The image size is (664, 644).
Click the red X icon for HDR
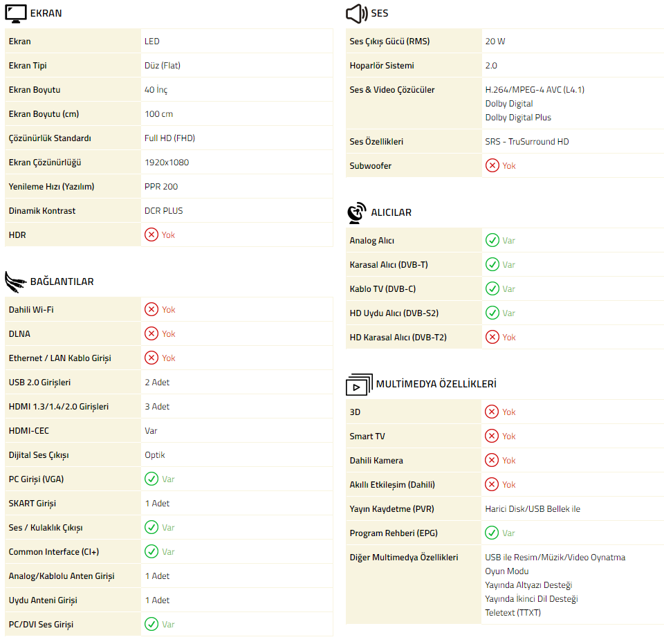click(151, 234)
